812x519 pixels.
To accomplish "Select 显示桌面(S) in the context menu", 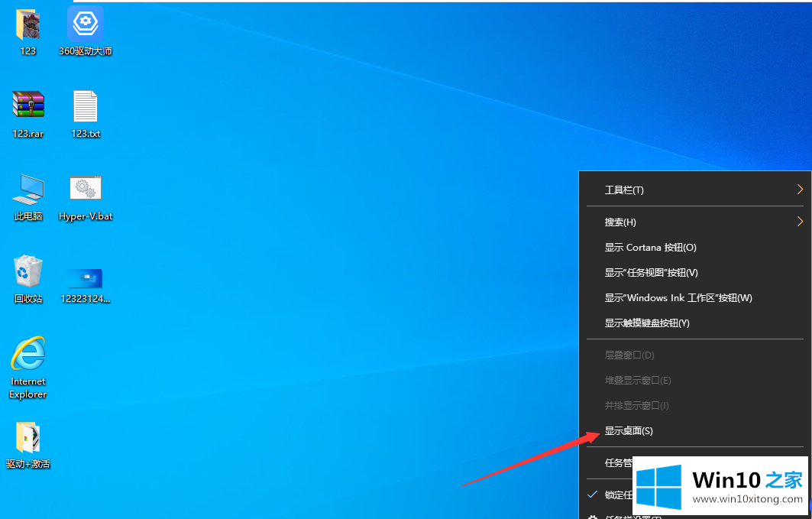I will pos(695,431).
